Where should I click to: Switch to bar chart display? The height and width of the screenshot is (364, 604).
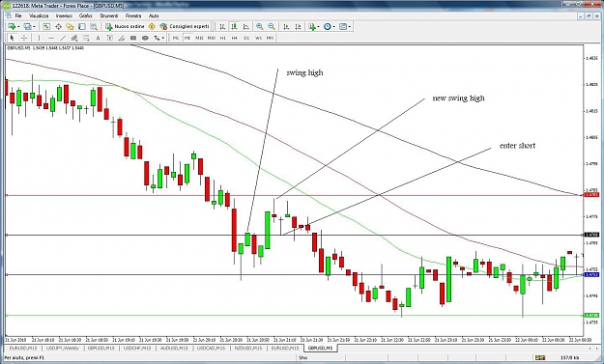coord(222,26)
